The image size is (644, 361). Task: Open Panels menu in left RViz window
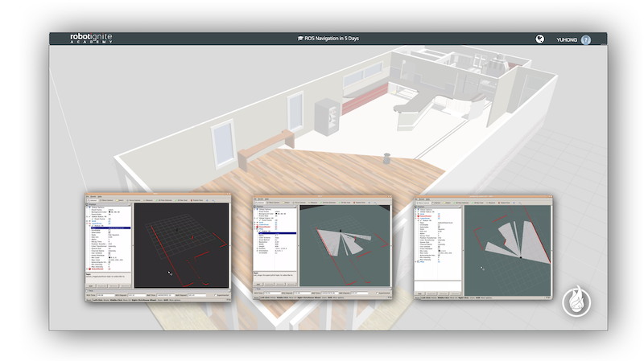(x=93, y=196)
